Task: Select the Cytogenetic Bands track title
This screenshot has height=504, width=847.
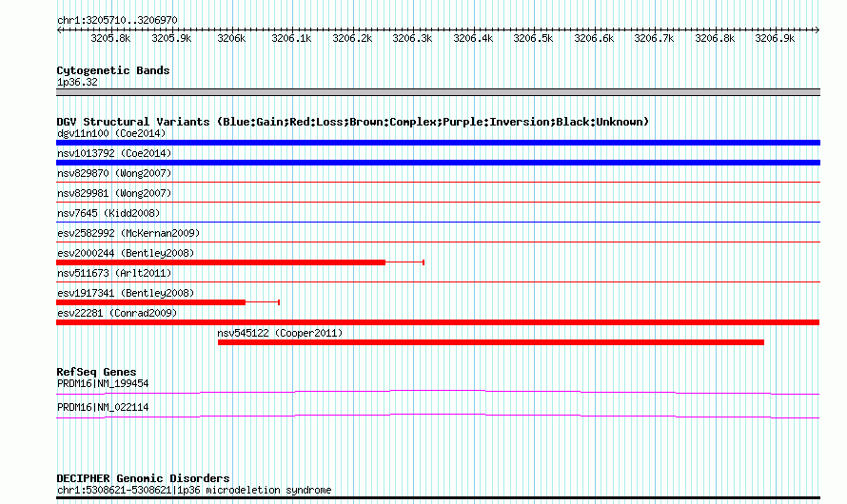Action: pyautogui.click(x=113, y=70)
